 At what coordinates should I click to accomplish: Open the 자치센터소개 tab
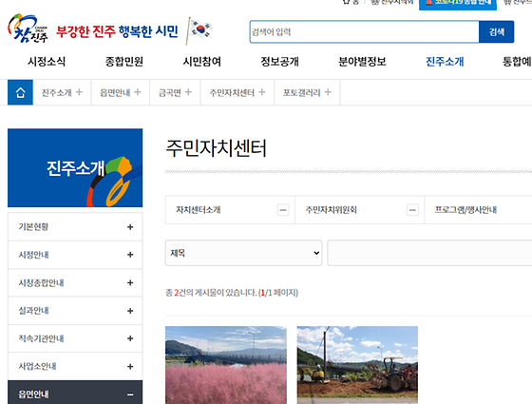click(230, 210)
